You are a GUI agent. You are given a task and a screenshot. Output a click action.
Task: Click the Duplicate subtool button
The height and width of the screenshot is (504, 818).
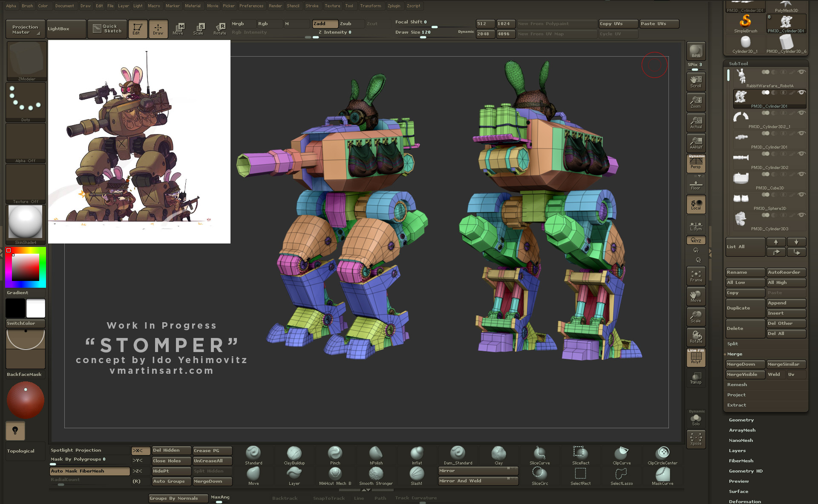coord(745,308)
